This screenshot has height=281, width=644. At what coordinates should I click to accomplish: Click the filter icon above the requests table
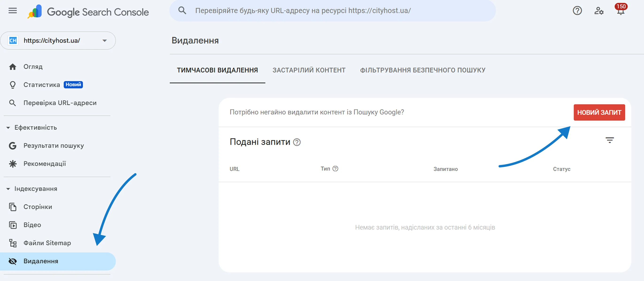tap(610, 140)
